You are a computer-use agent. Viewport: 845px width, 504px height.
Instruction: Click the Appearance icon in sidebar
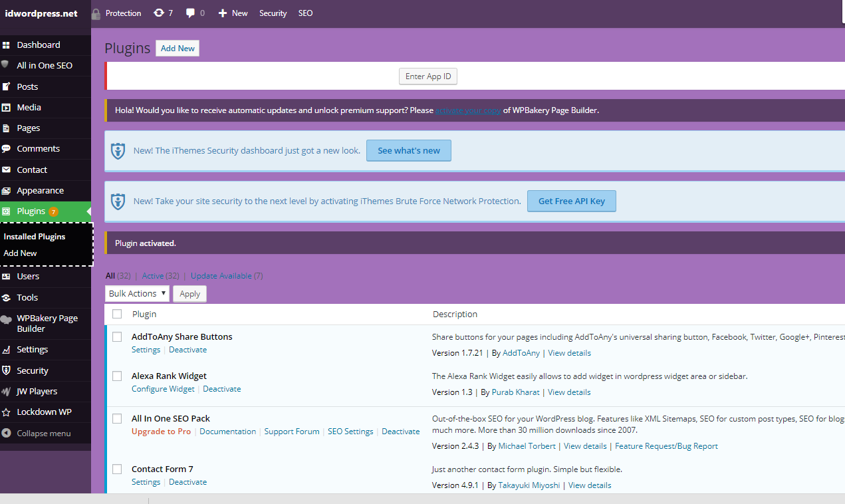6,191
